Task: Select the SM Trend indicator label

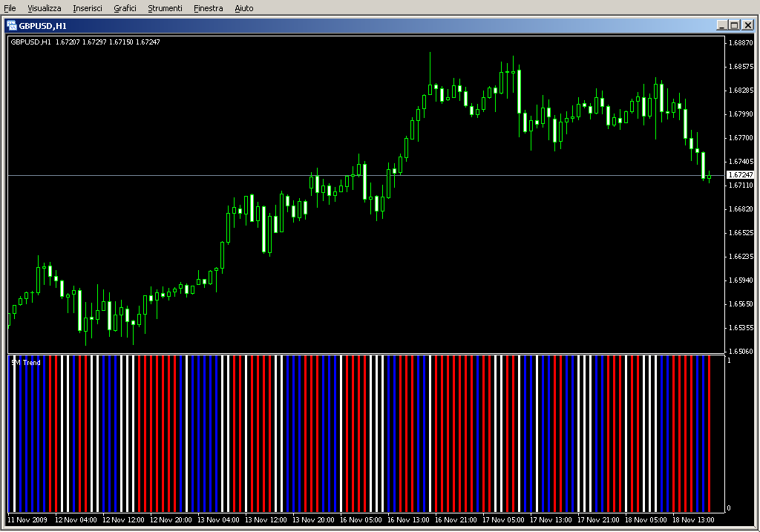Action: point(26,362)
